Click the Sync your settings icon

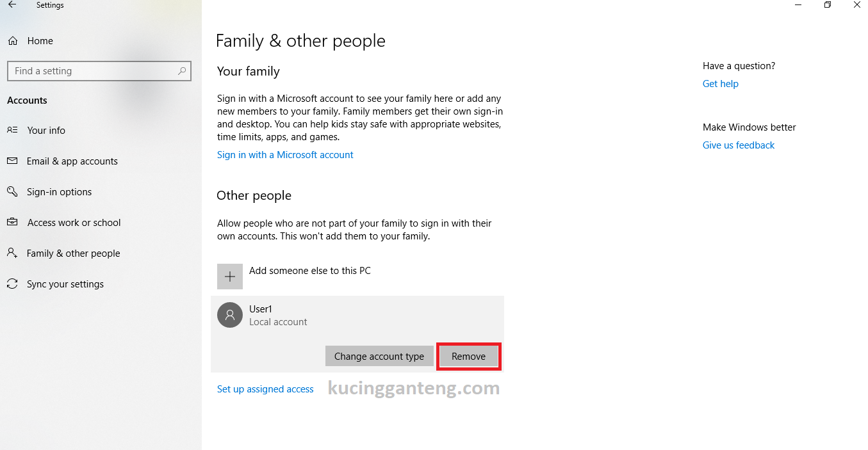pyautogui.click(x=12, y=284)
